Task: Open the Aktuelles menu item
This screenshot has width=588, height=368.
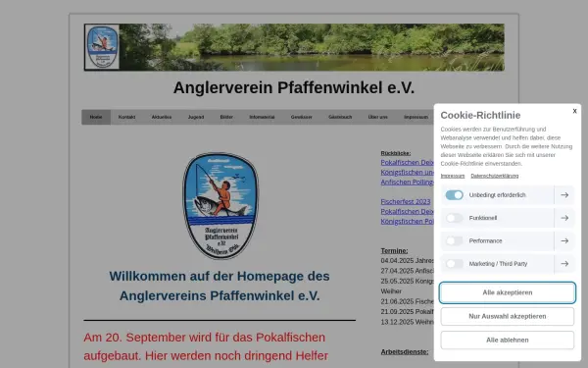Action: pos(162,117)
